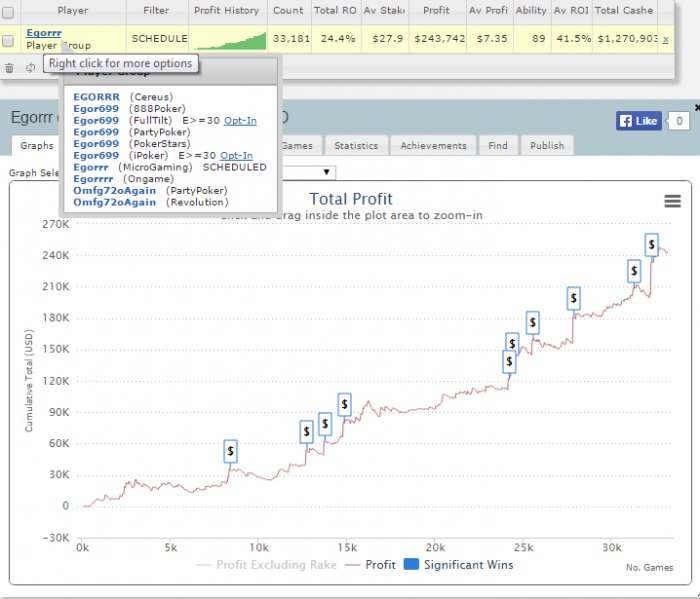This screenshot has height=599, width=700.
Task: Click the topmost dollar marker near 240K
Action: pyautogui.click(x=652, y=244)
